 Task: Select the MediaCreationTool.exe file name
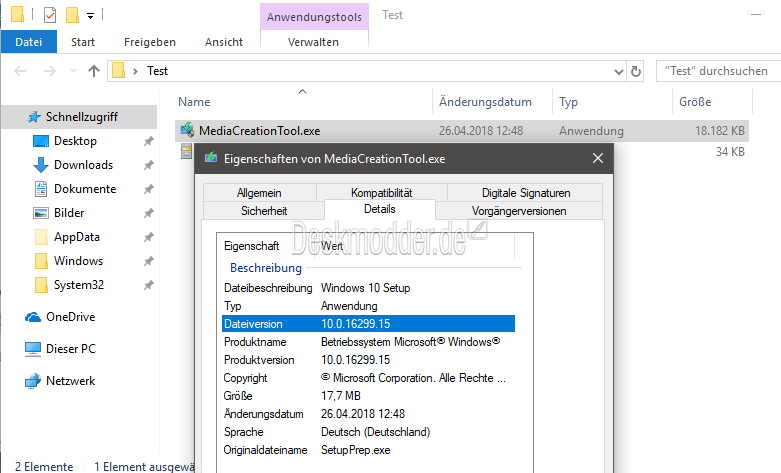coord(260,131)
